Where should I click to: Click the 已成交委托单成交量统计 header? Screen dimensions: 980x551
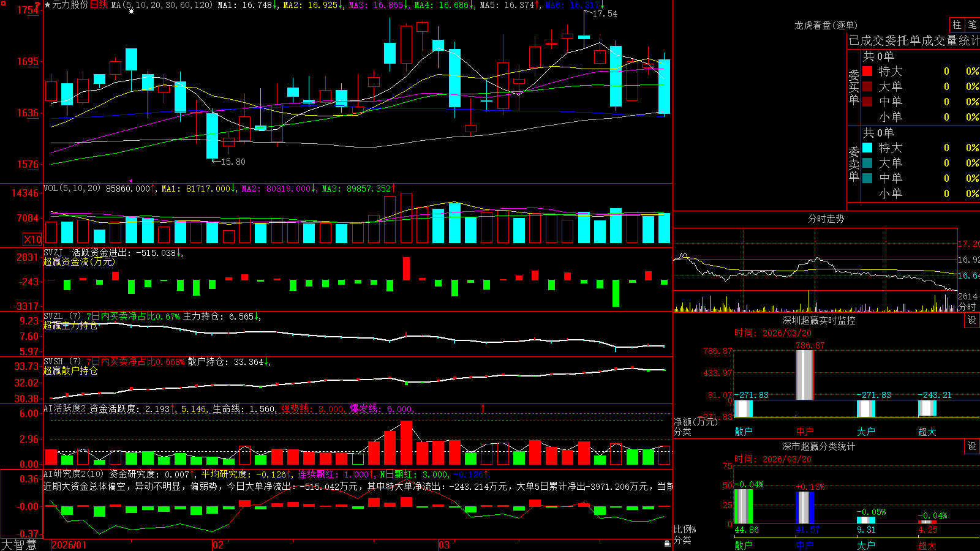pos(914,40)
